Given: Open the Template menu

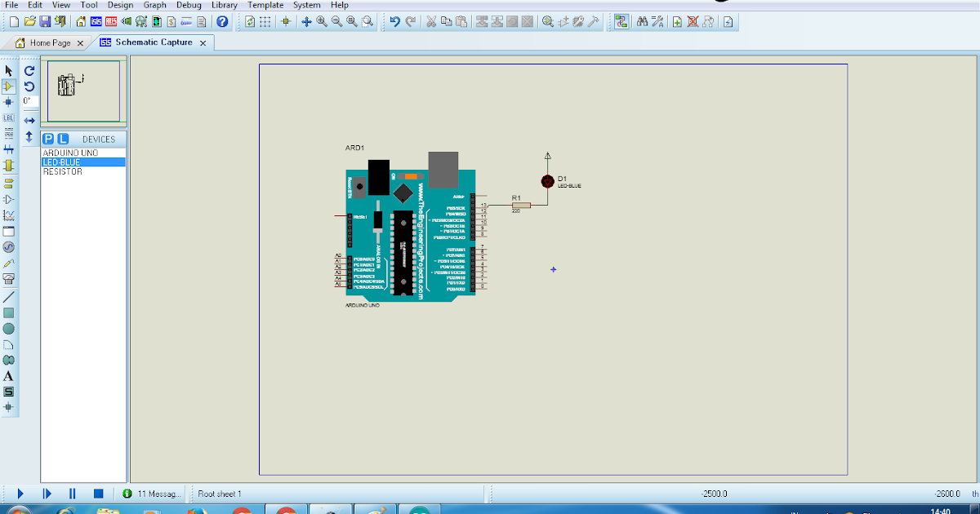Looking at the screenshot, I should [265, 5].
